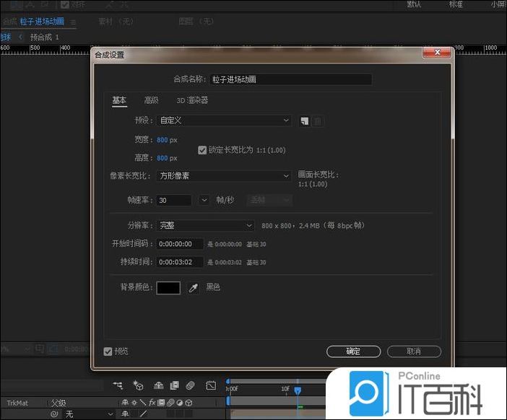The image size is (507, 420).
Task: Enable the motion blur icon in timeline
Action: point(190,385)
